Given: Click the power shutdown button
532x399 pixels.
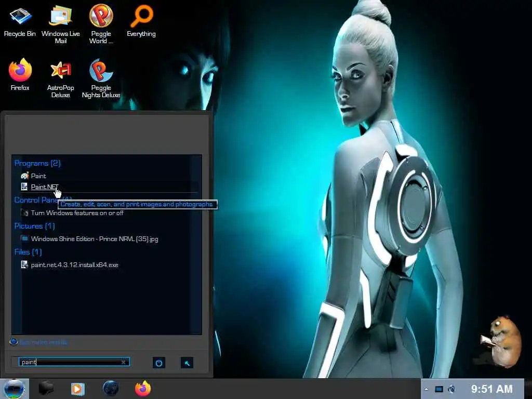Looking at the screenshot, I should (159, 363).
